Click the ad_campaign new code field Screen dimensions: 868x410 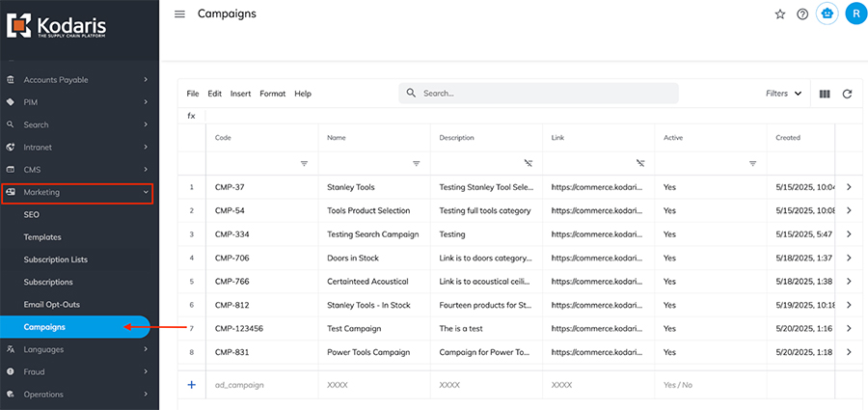[261, 385]
